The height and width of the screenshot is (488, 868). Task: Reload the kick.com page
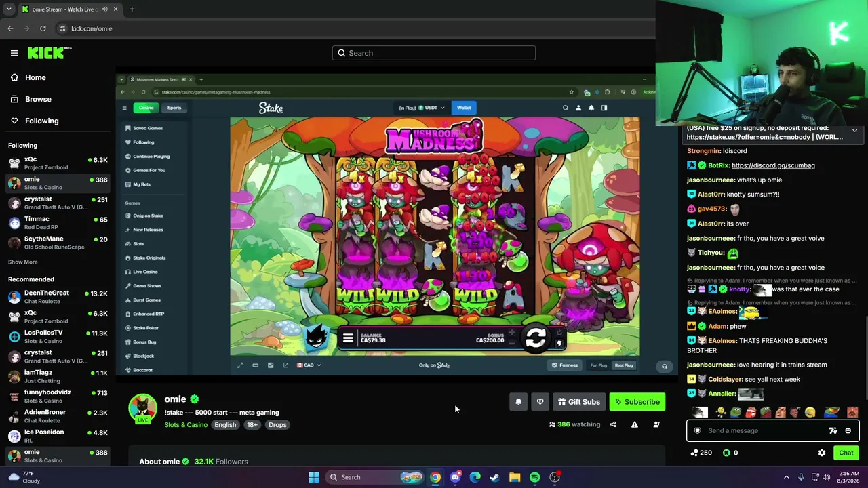coord(43,28)
